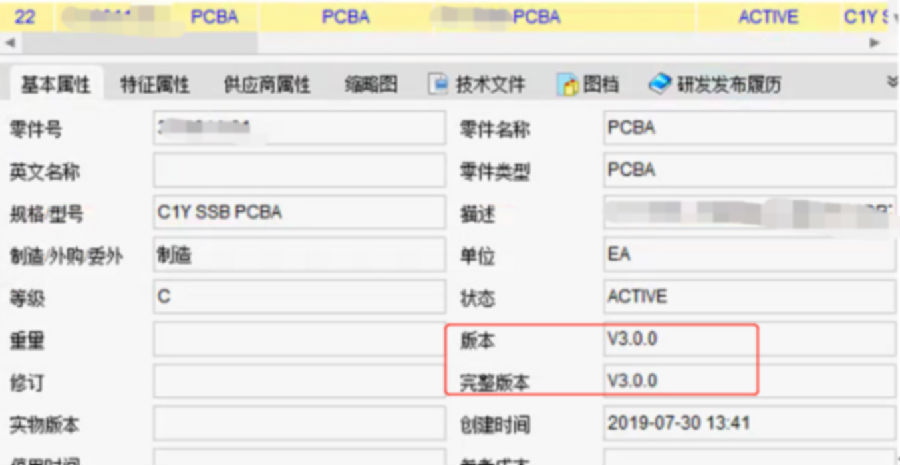This screenshot has width=900, height=465.
Task: Click the horizontal scrollbar thumb
Action: [139, 43]
